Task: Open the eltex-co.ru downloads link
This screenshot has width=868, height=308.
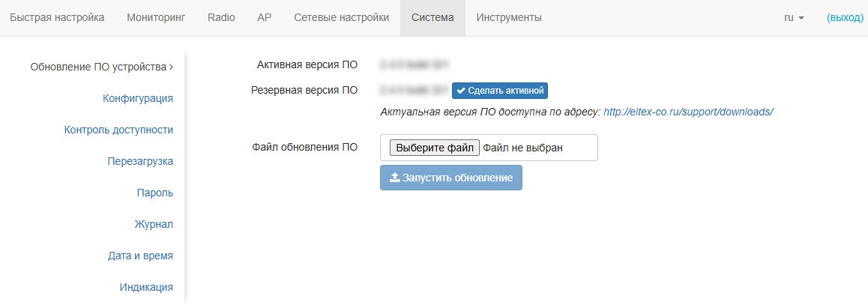Action: (688, 112)
